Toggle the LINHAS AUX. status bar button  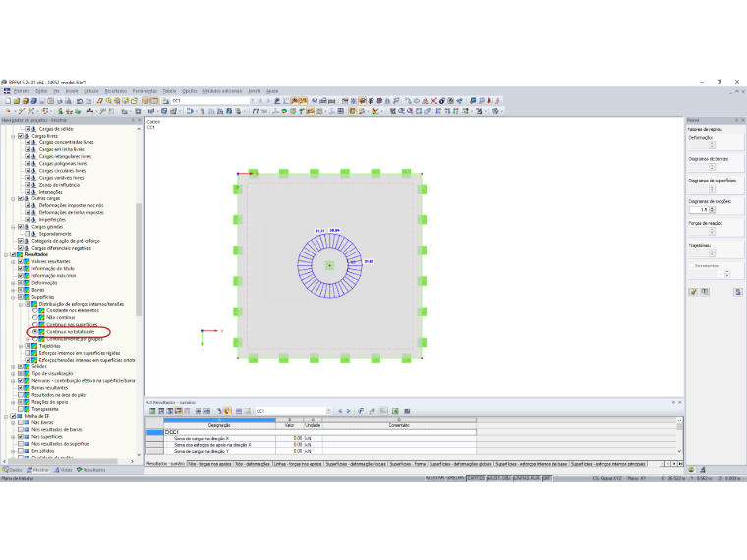527,478
